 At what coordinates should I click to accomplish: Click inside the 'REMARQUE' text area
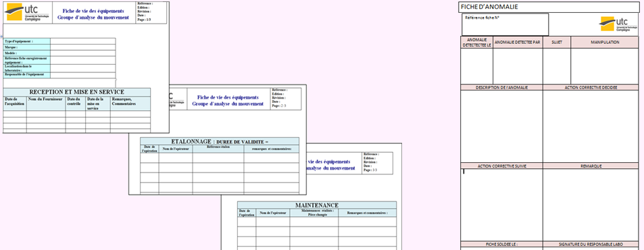coord(591,205)
